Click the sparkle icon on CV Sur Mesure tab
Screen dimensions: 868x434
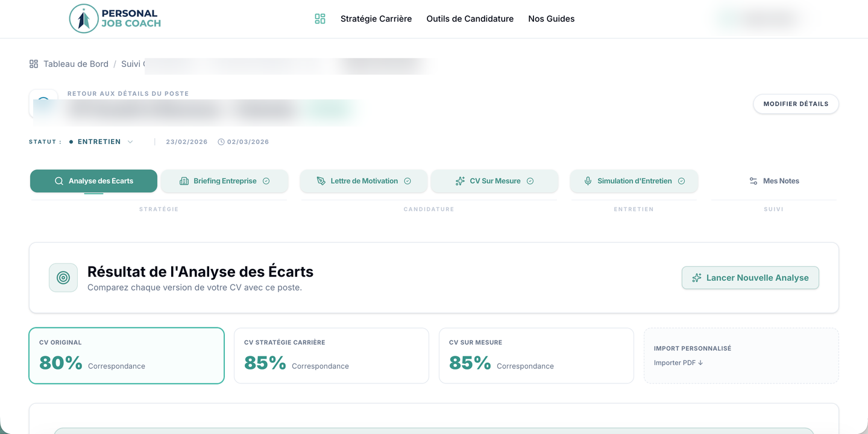point(460,181)
